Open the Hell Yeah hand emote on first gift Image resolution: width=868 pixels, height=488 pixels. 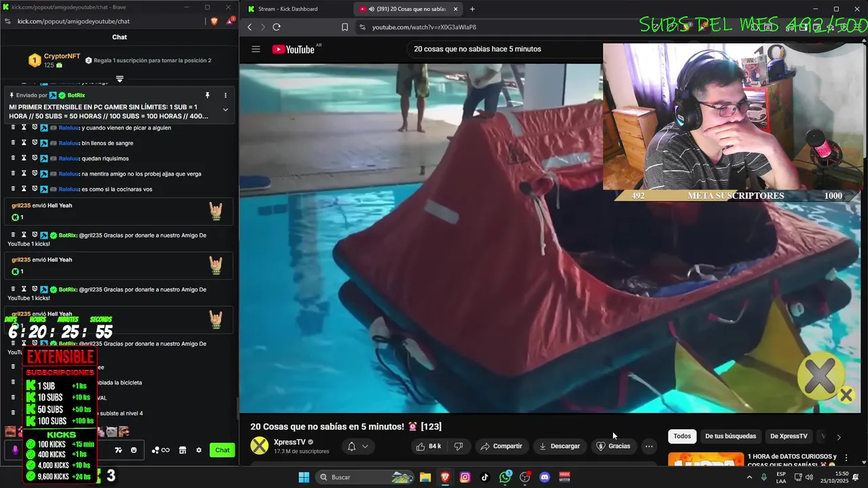tap(216, 211)
